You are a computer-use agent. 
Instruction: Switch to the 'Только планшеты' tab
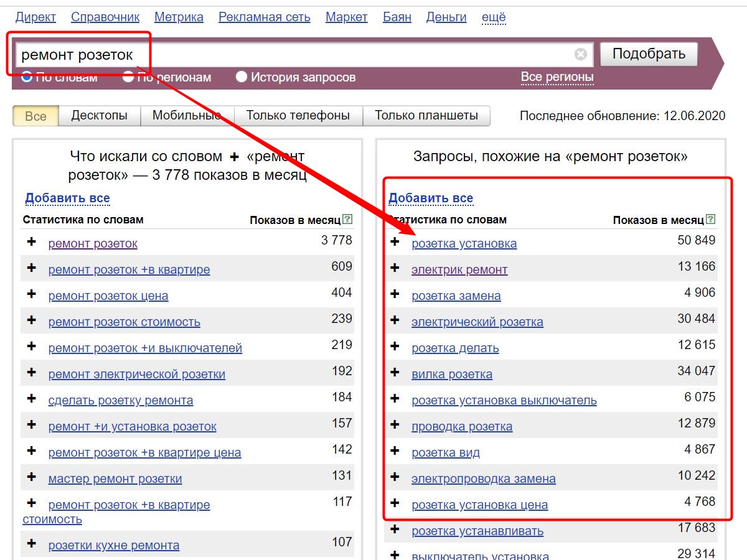coord(426,116)
